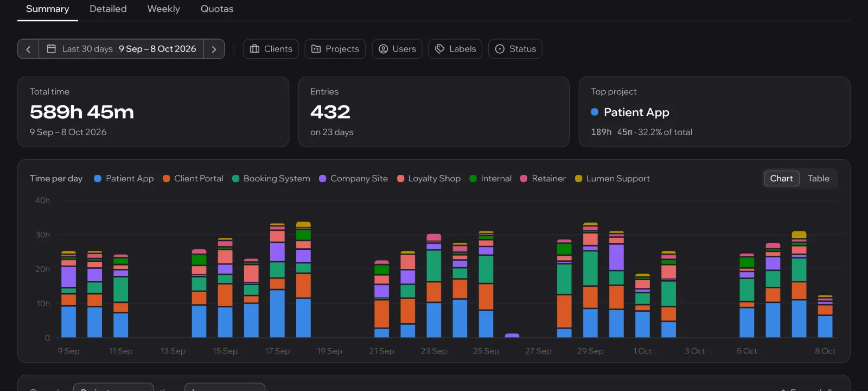This screenshot has height=391, width=868.
Task: Go to the Quotas tab
Action: [x=217, y=9]
